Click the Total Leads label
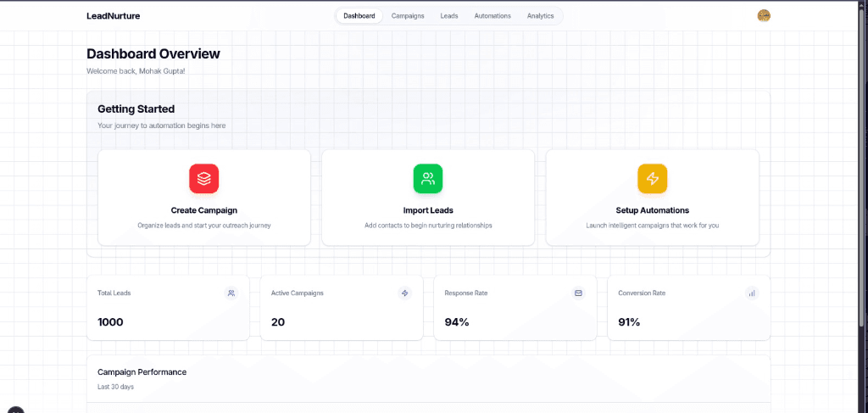The height and width of the screenshot is (413, 868). 114,293
